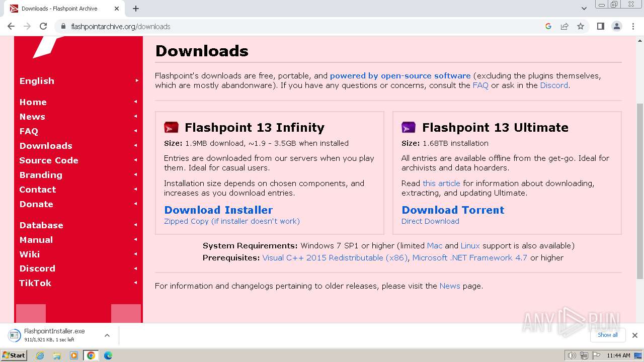Expand the English language menu
Viewport: 644px width, 362px height.
tap(78, 81)
